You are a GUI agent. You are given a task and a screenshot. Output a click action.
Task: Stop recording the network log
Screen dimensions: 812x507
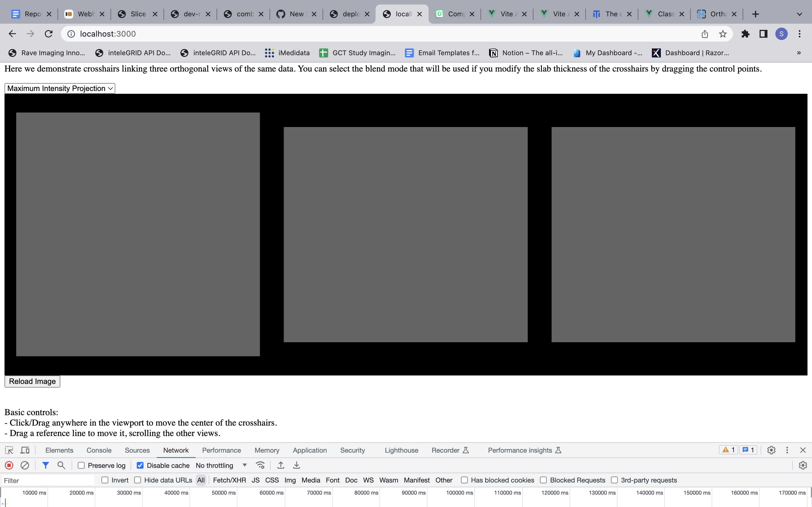9,465
